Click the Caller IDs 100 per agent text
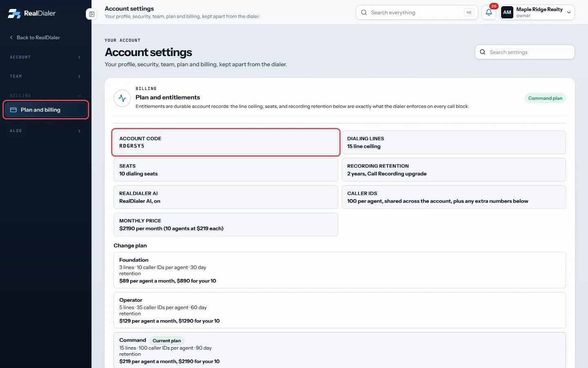The width and height of the screenshot is (588, 368). [x=438, y=201]
